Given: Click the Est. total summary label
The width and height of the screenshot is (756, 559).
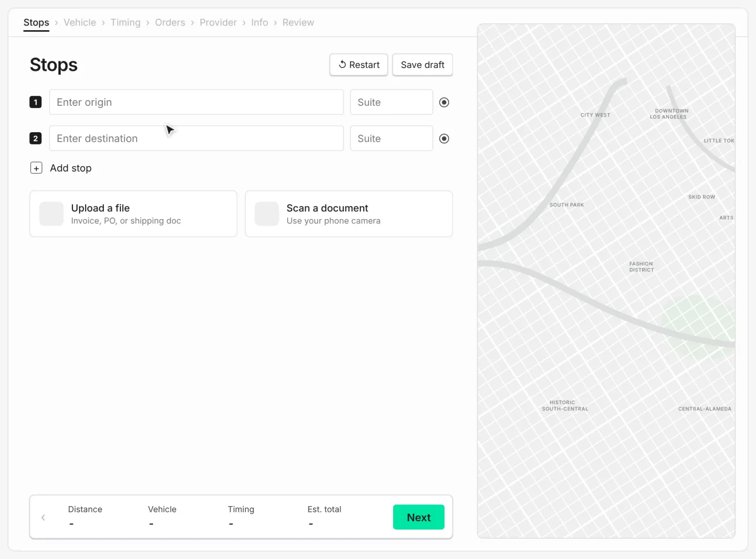Looking at the screenshot, I should (324, 509).
